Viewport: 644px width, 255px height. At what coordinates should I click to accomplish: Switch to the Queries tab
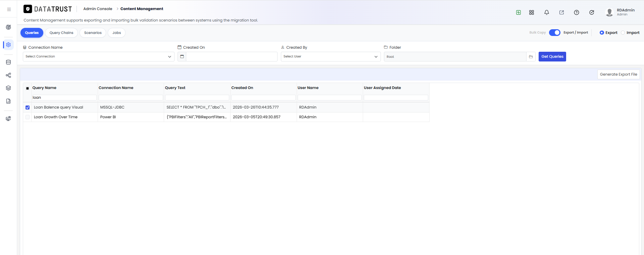click(x=32, y=33)
